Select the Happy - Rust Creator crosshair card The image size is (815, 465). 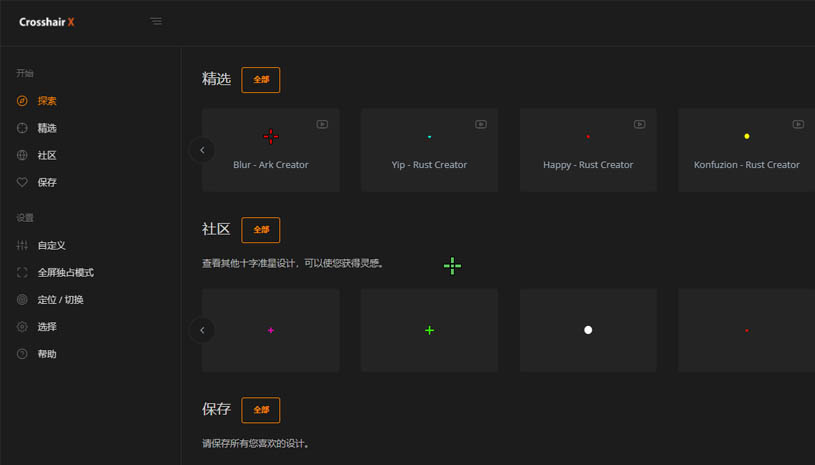[x=588, y=150]
